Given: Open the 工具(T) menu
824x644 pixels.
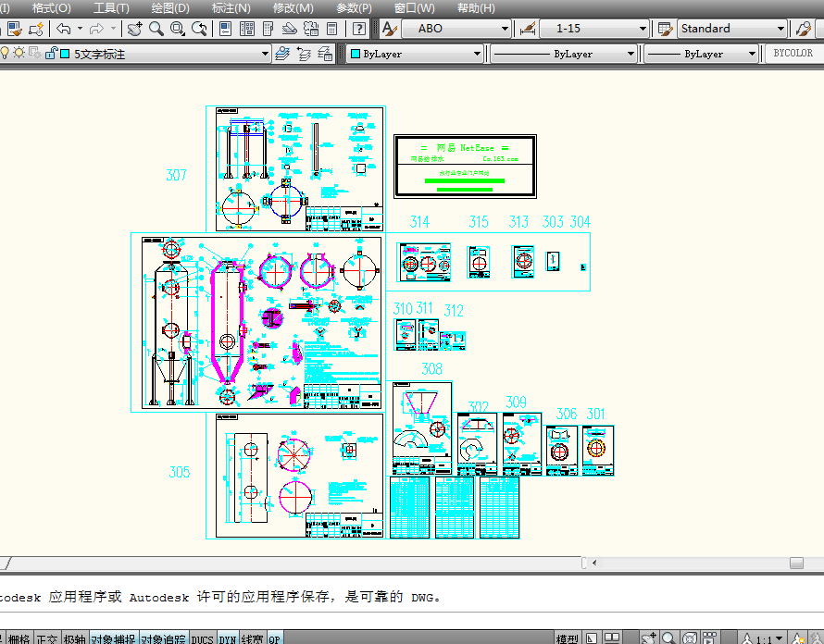Looking at the screenshot, I should point(111,8).
